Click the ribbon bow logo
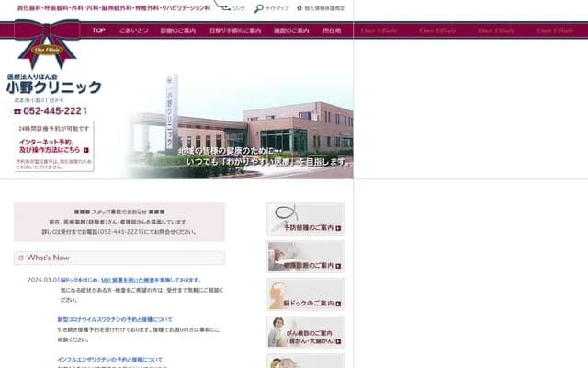This screenshot has height=368, width=588. click(47, 43)
